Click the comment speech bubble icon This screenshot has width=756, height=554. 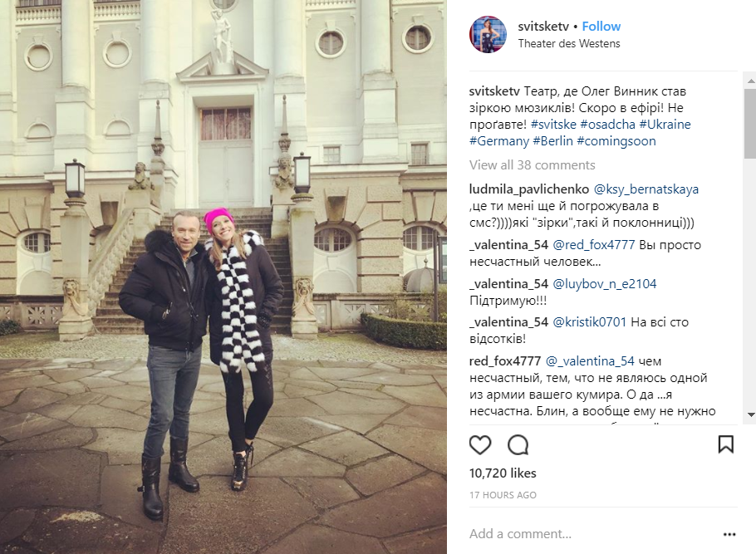pos(518,444)
